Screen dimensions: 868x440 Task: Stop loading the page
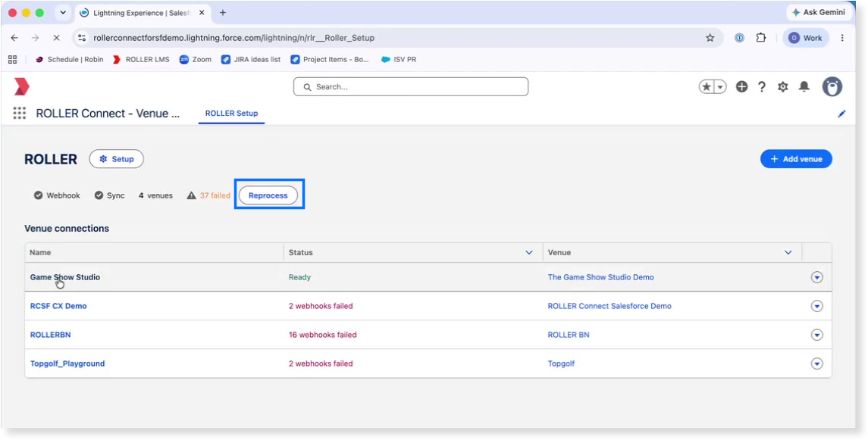tap(56, 38)
